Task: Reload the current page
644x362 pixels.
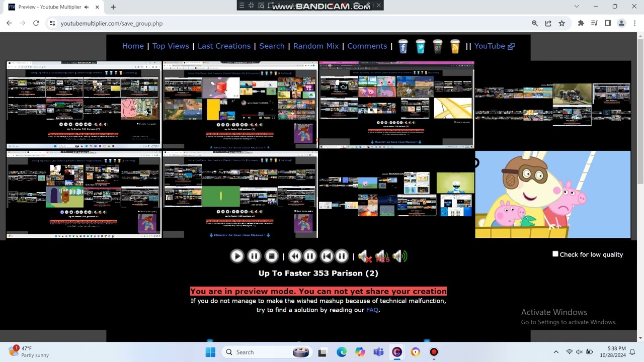Action: [x=36, y=23]
